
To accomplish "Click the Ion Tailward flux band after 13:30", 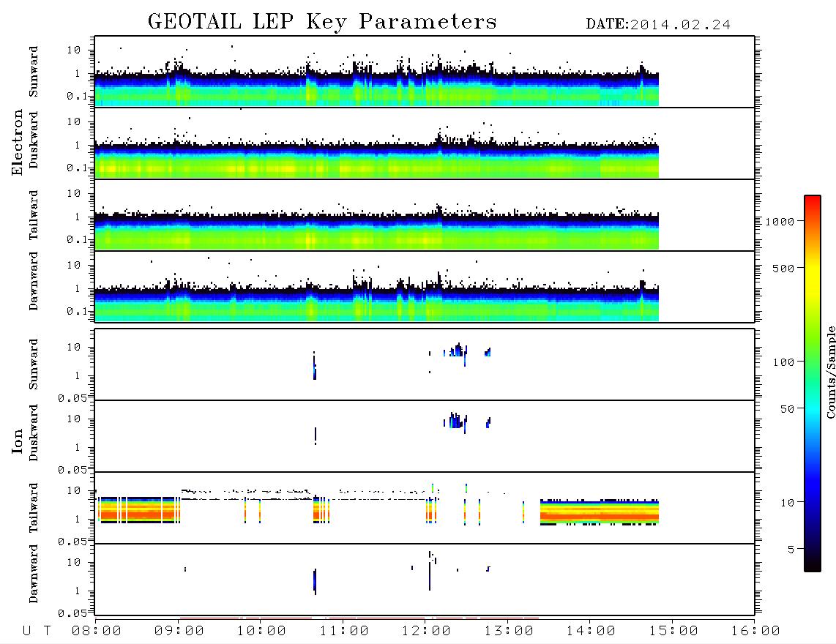I will click(x=600, y=512).
